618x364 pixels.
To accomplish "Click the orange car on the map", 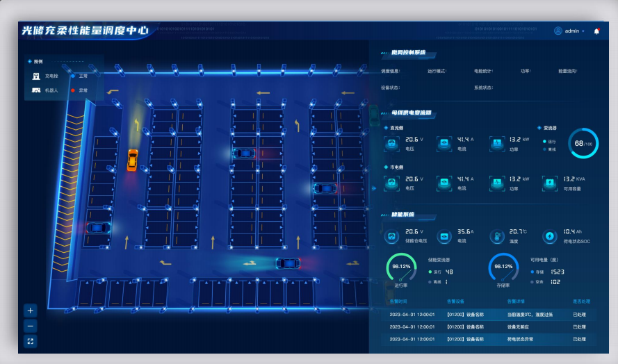I will point(132,160).
